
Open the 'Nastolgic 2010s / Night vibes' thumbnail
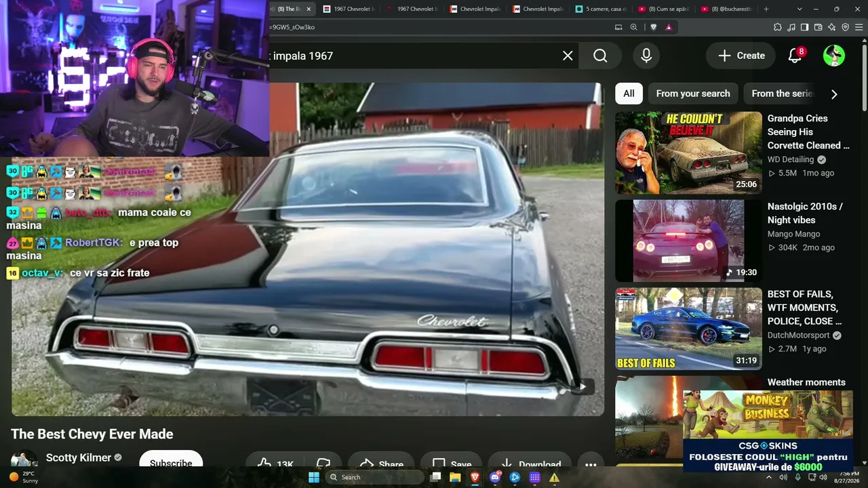688,241
